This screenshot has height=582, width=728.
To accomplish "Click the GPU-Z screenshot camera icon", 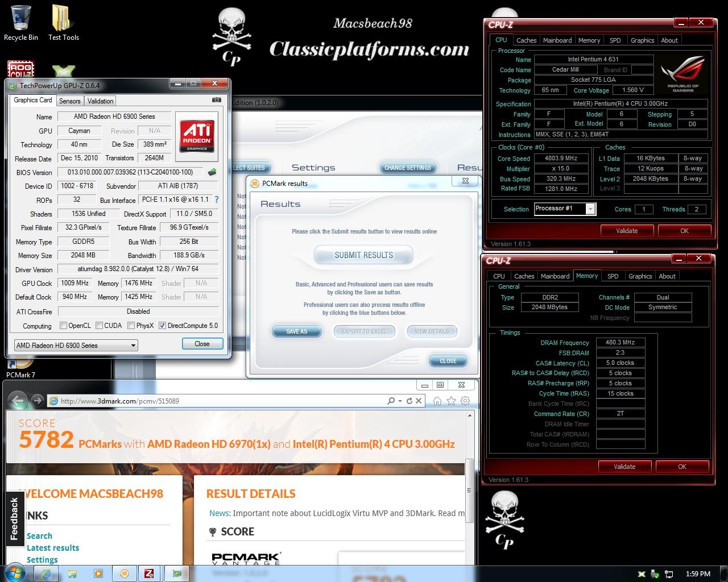I will (x=216, y=100).
